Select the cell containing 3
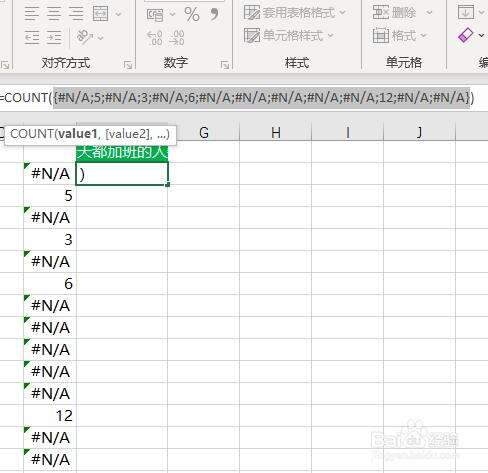Viewport: 488px width, 473px height. pos(50,240)
